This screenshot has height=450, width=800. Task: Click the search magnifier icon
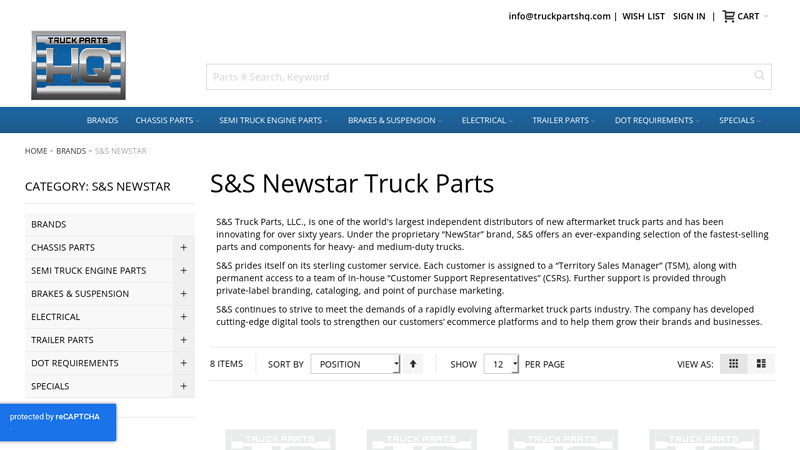click(759, 76)
